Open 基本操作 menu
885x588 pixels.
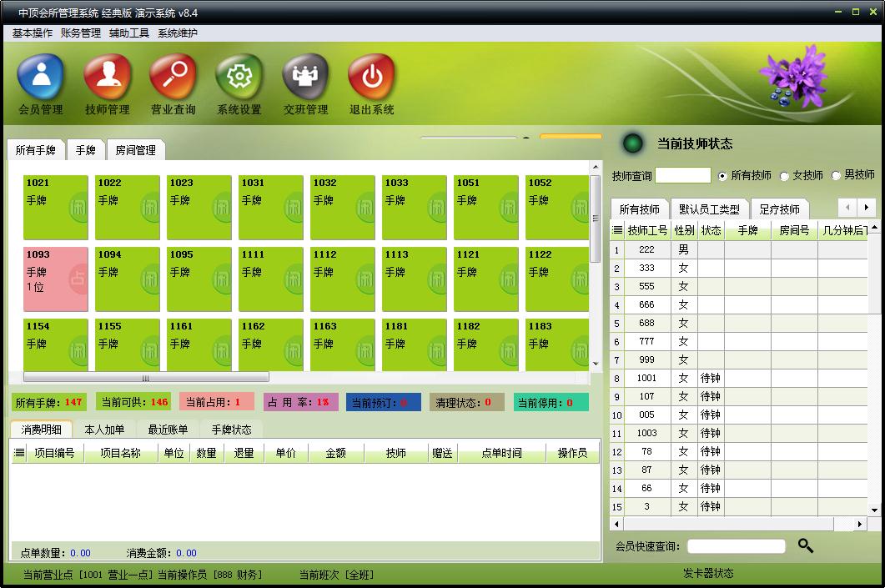tap(33, 33)
